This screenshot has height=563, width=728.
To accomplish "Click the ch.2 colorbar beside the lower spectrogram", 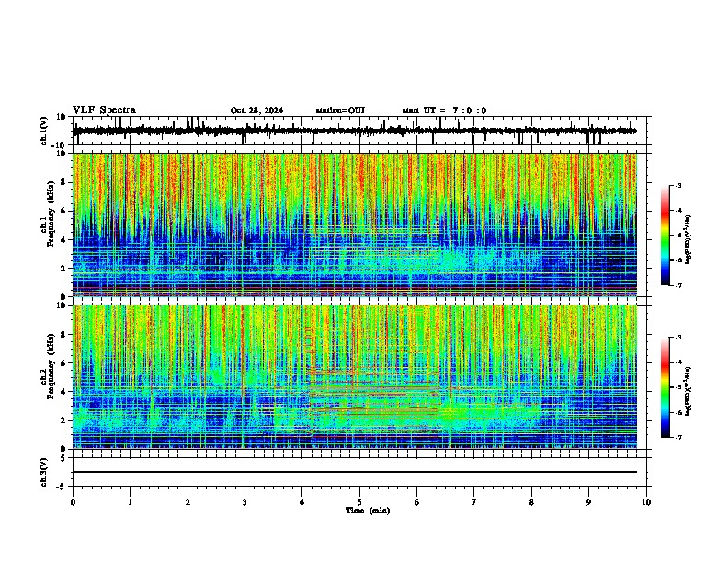I will [665, 387].
